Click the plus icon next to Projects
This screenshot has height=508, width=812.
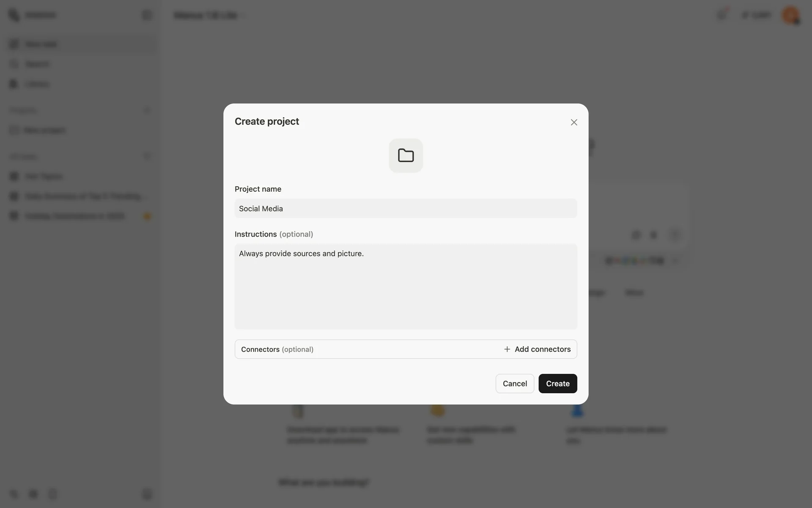click(x=147, y=110)
